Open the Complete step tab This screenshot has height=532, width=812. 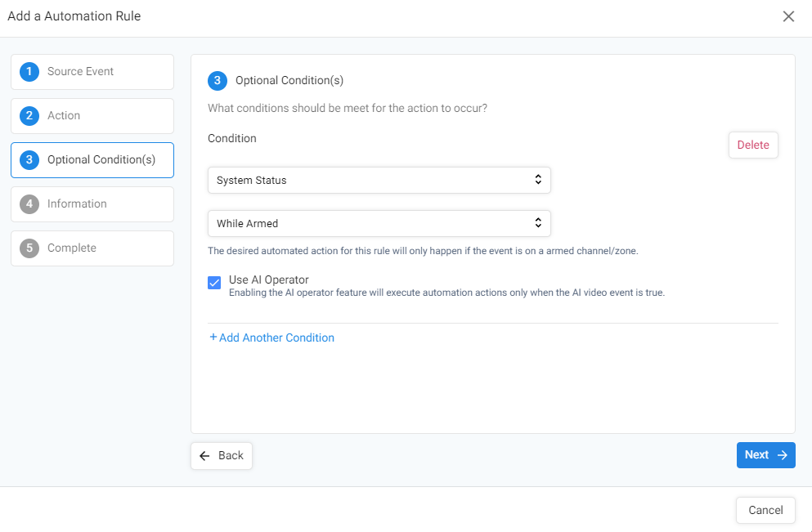coord(92,248)
